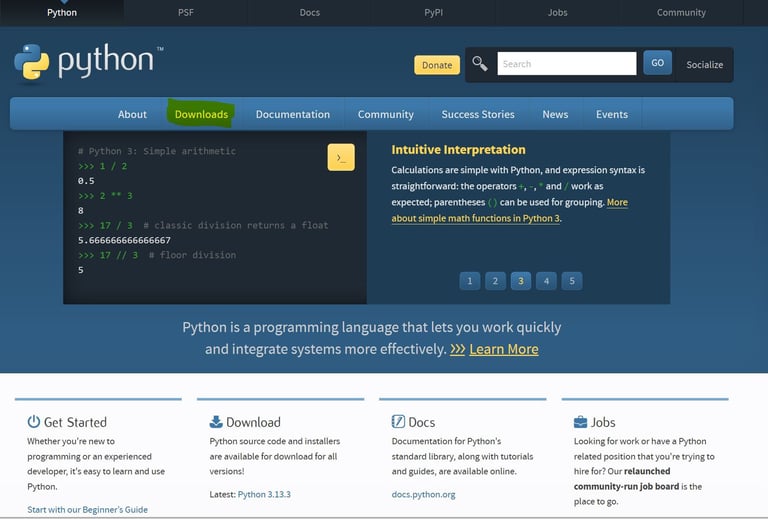768x519 pixels.
Task: Open the Community navigation menu
Action: pos(385,114)
